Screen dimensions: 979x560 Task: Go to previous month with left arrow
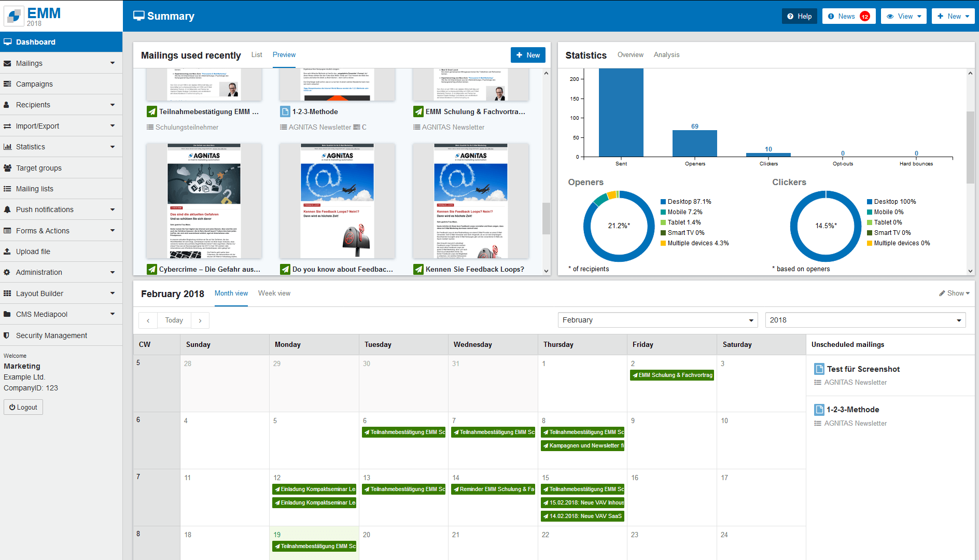coord(148,320)
